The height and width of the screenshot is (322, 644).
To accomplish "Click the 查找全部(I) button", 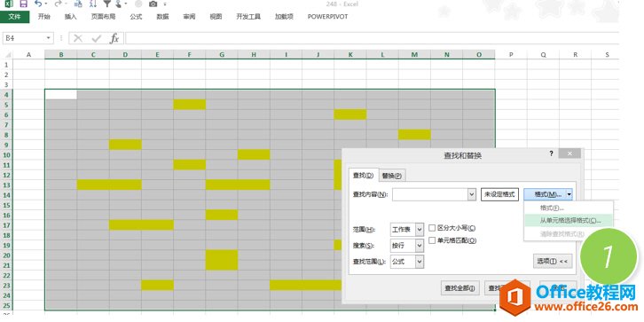I will coord(460,288).
